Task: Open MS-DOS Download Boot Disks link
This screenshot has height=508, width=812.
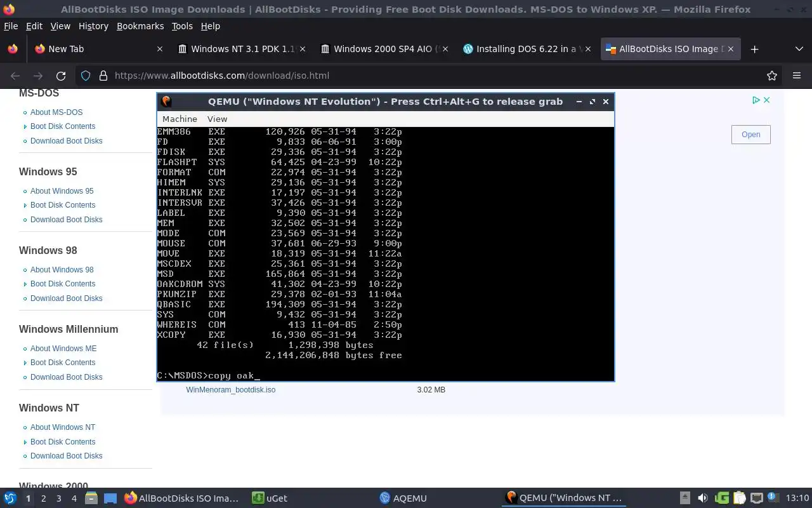Action: [x=66, y=141]
